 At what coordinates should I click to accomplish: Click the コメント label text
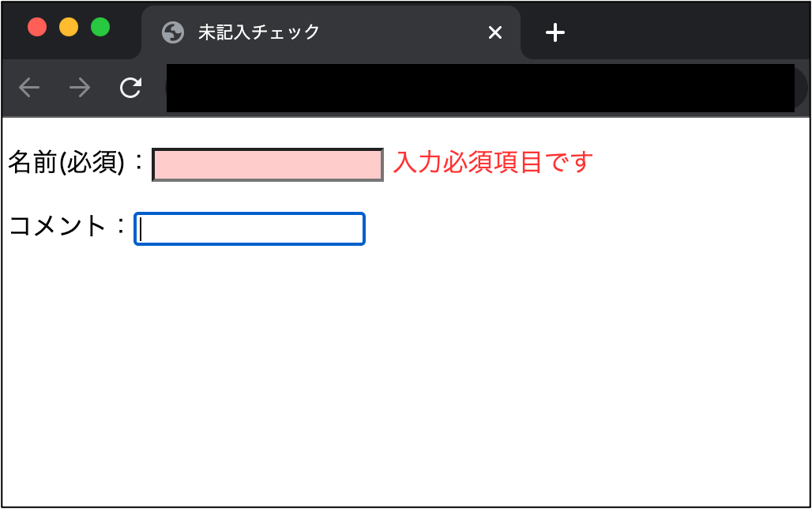coord(58,226)
